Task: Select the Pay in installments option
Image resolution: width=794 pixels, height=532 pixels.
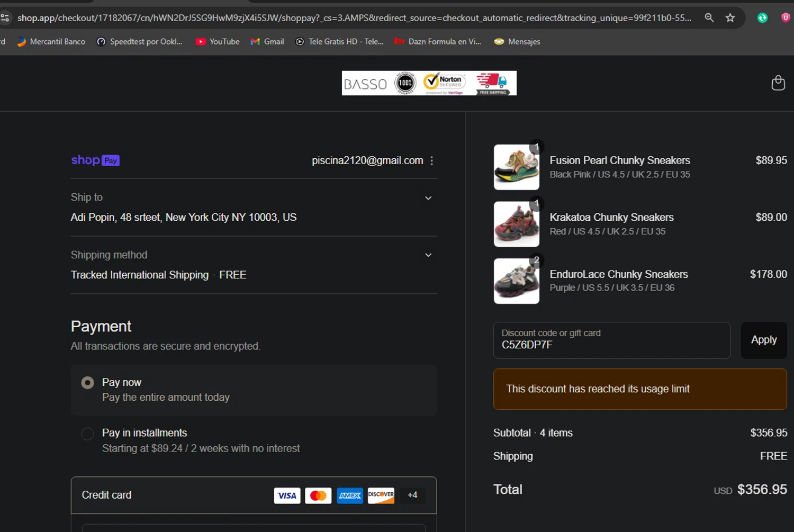Action: [x=88, y=434]
